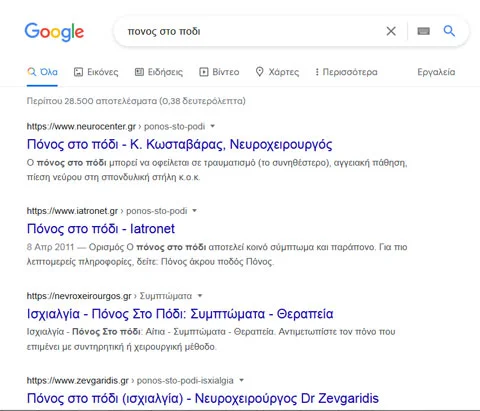This screenshot has width=480, height=411.
Task: Click the snippet starting 'Ισχιαλγία - Πόνος Στο πόδι: Αίτια'
Action: [211, 339]
